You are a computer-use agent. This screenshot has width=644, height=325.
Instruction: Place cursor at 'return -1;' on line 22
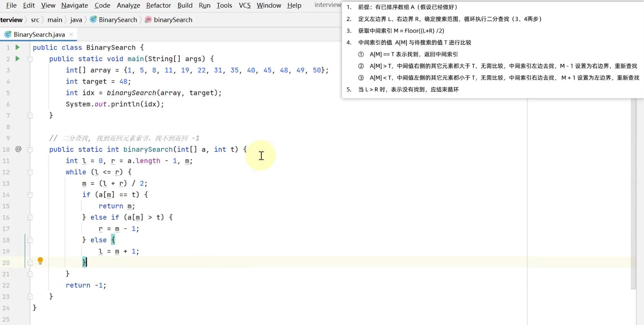click(86, 285)
